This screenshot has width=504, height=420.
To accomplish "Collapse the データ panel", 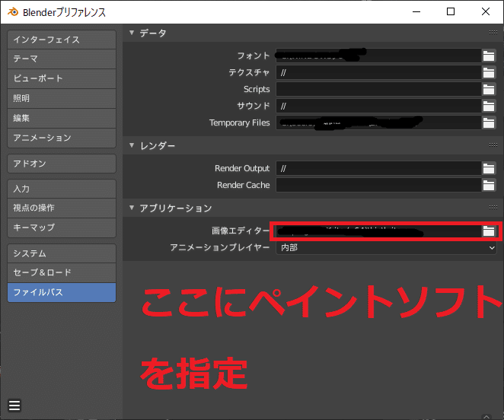I will pos(132,33).
